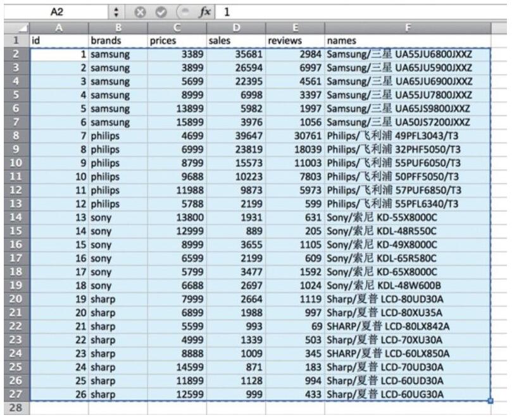
Task: Click the 'sales' header cell
Action: 236,40
